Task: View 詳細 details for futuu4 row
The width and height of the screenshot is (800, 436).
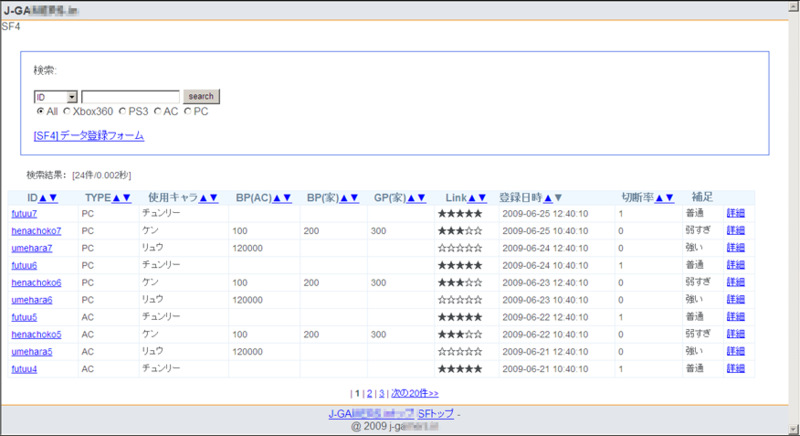Action: (736, 369)
